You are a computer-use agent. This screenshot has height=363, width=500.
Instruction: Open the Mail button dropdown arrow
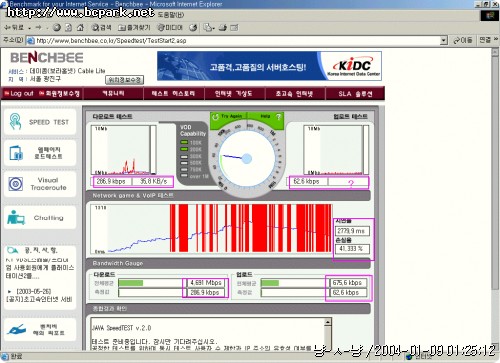[x=213, y=28]
